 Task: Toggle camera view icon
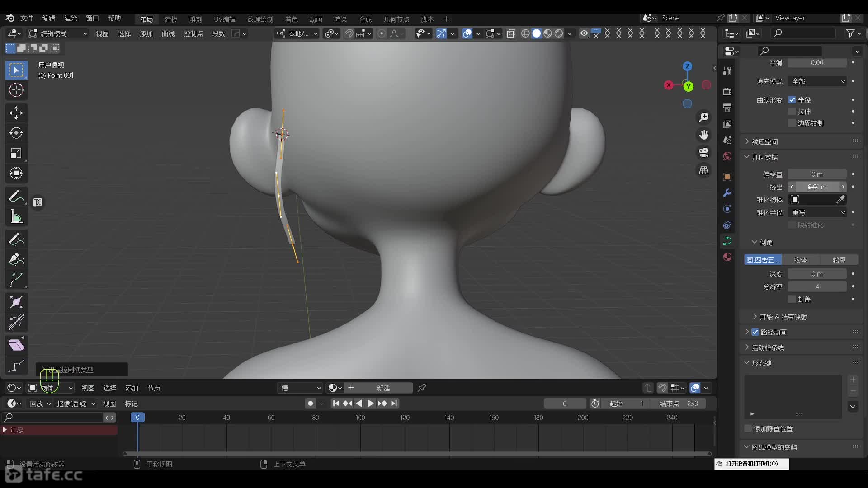coord(704,153)
